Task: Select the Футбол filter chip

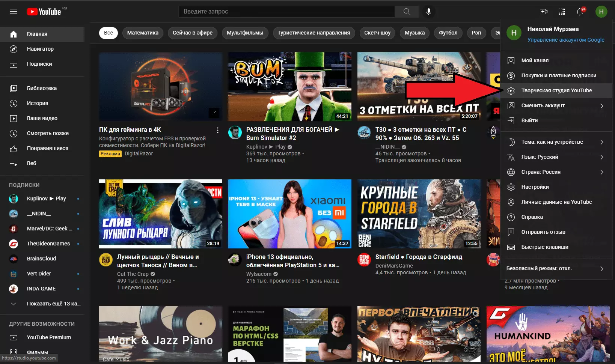Action: [448, 33]
